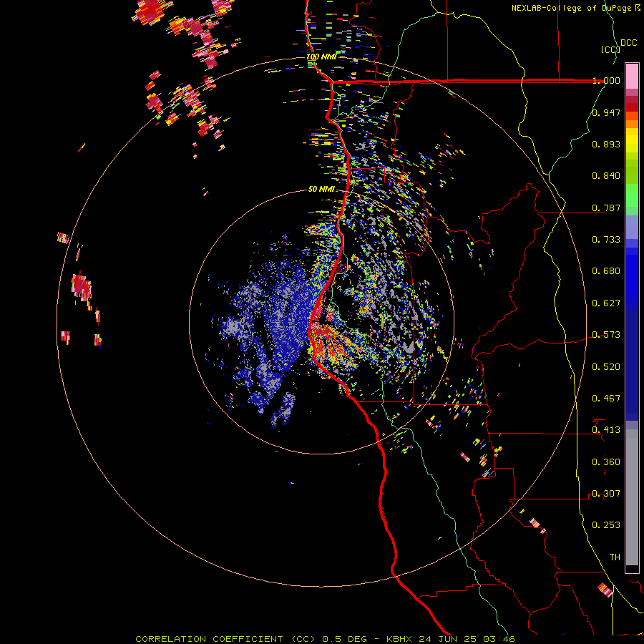Image resolution: width=644 pixels, height=644 pixels.
Task: Click the 100 NMI range ring label
Action: tap(321, 57)
